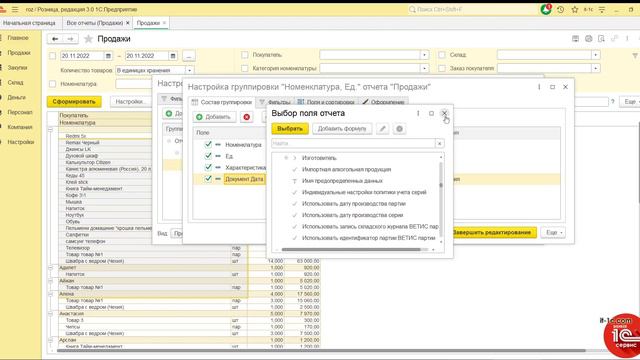Viewport: 640px width, 360px height.
Task: Enable Номенклатура filter checkbox
Action: [x=52, y=84]
